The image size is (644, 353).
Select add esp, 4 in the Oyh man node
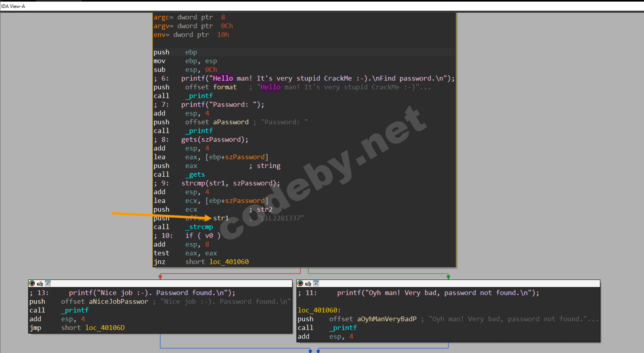tap(325, 336)
